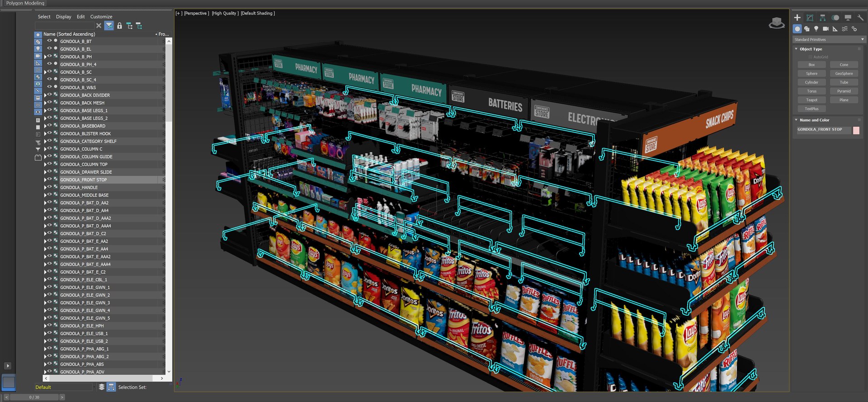Screen dimensions: 868x402
Task: Select Cameras category in Create panel
Action: [826, 29]
